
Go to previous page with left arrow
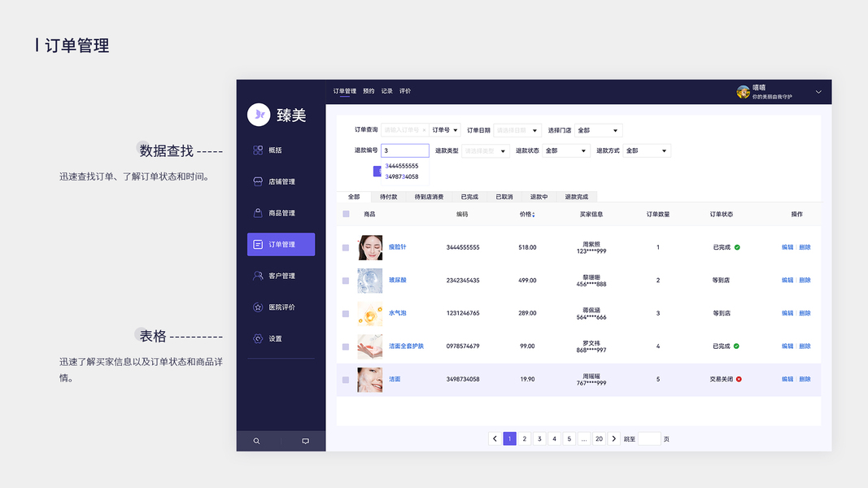(x=495, y=438)
